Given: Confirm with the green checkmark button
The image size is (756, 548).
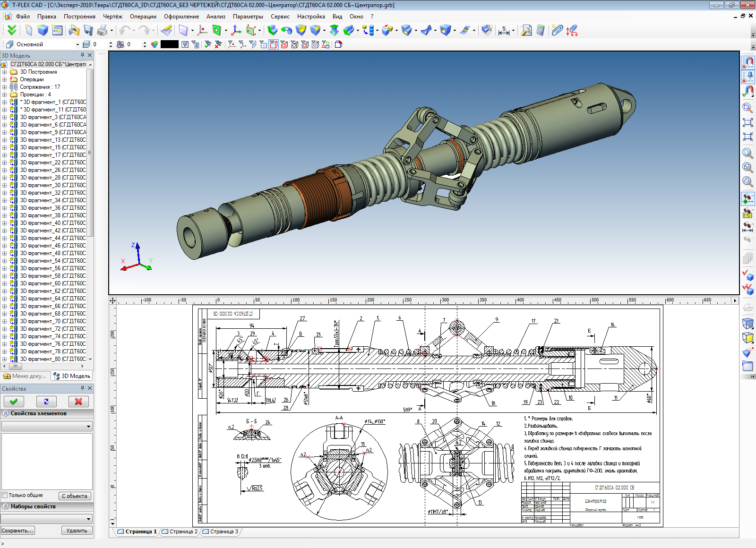Looking at the screenshot, I should [x=14, y=401].
